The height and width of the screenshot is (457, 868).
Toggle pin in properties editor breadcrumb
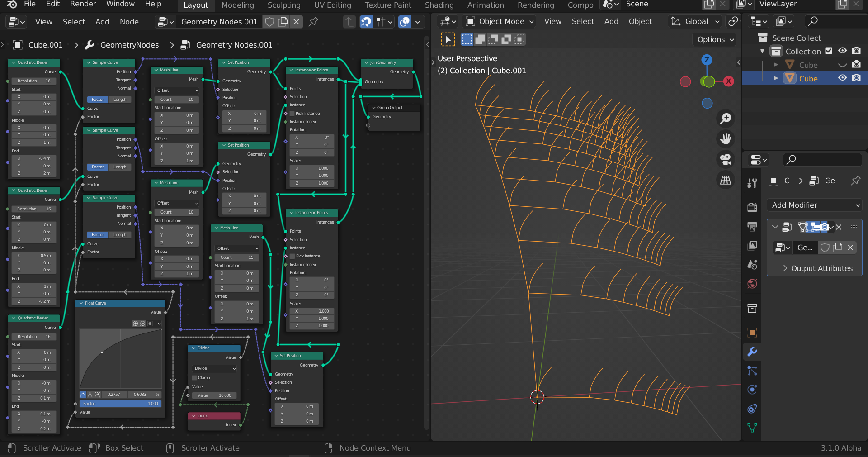(x=855, y=181)
